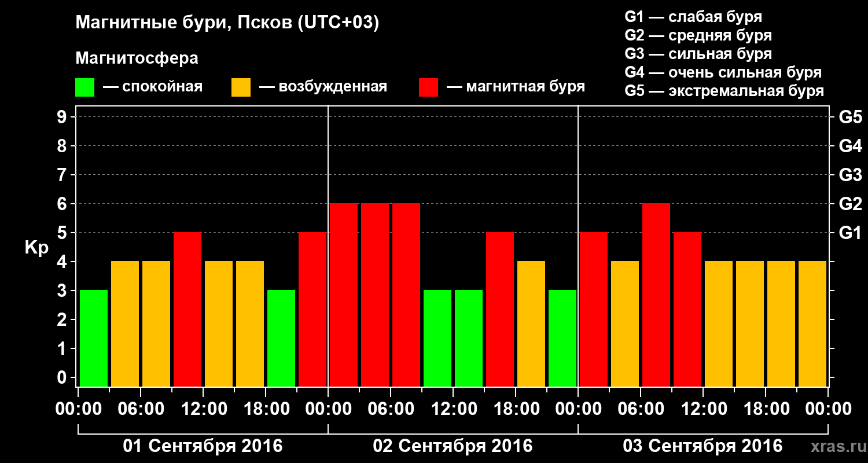Click the 18:00 time label for 02 Сентября
The width and height of the screenshot is (868, 463).
click(516, 409)
